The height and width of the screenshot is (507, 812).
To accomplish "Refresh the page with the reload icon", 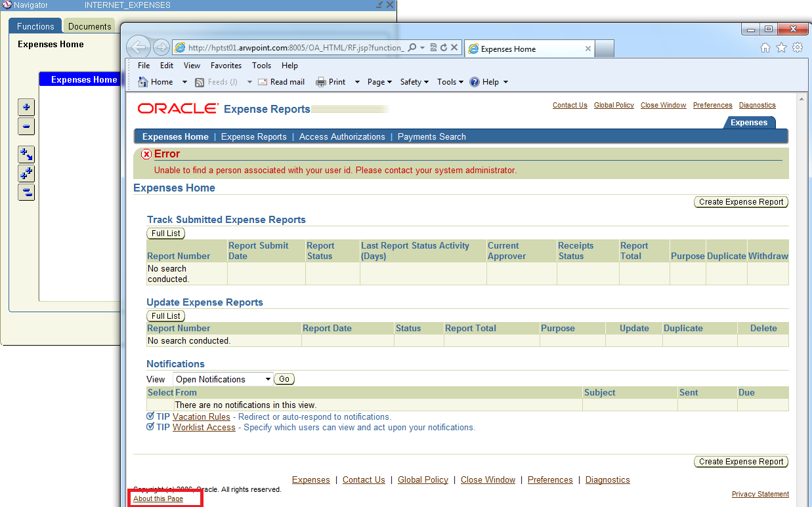I will tap(444, 48).
